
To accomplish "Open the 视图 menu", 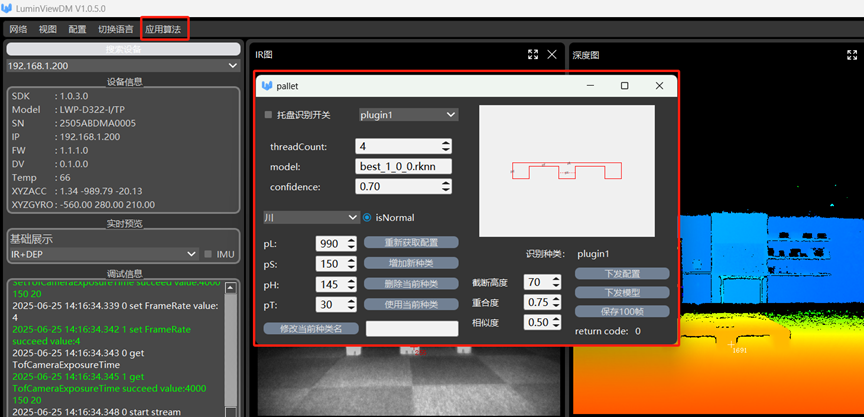I will coord(48,30).
